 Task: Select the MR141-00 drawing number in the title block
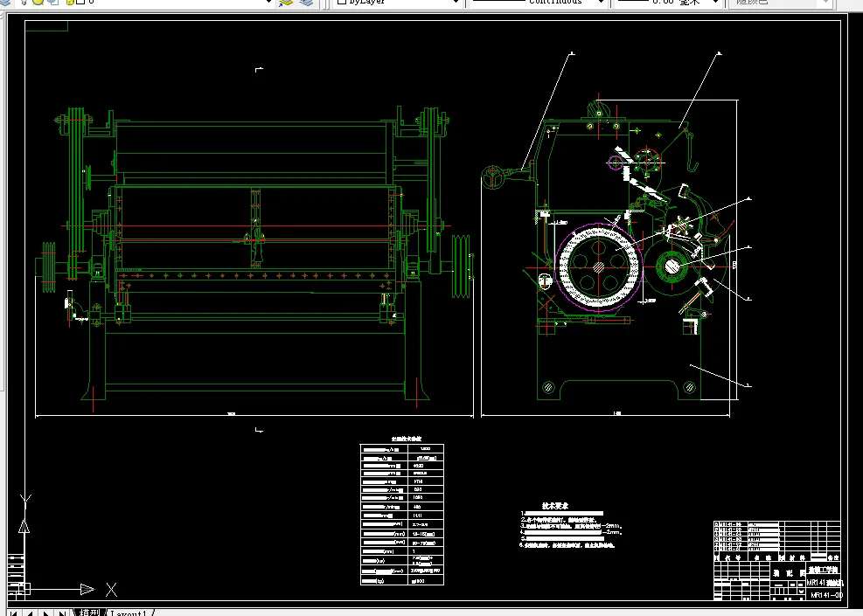[x=826, y=594]
